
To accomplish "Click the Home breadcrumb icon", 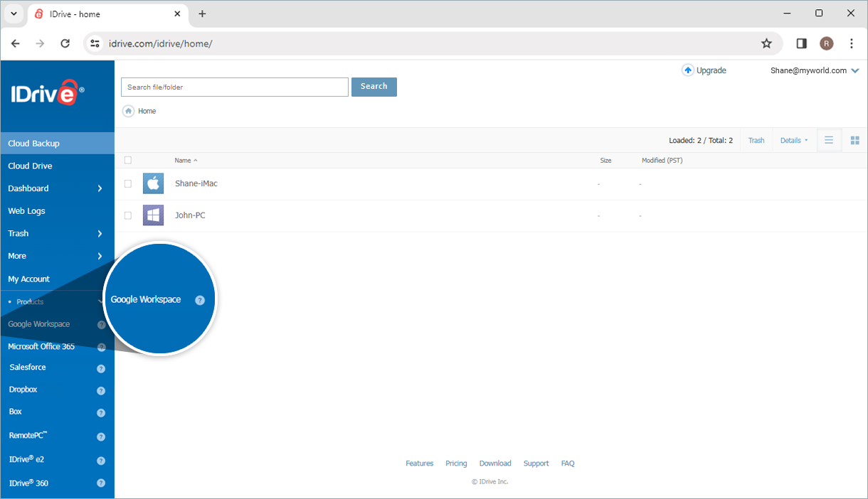I will 128,111.
